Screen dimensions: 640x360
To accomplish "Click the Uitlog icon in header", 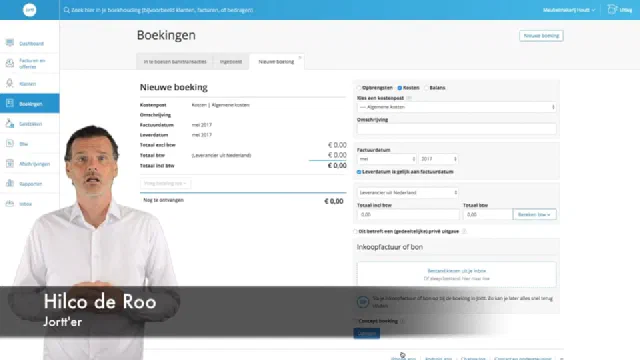I will [611, 9].
